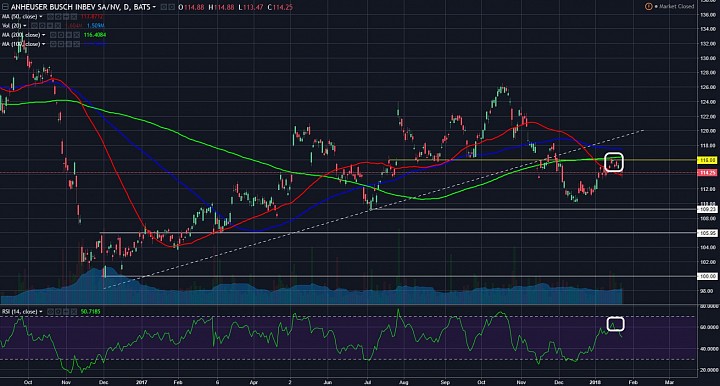Open the MA (200, close) indicator dropdown
The image size is (720, 386).
(x=43, y=35)
